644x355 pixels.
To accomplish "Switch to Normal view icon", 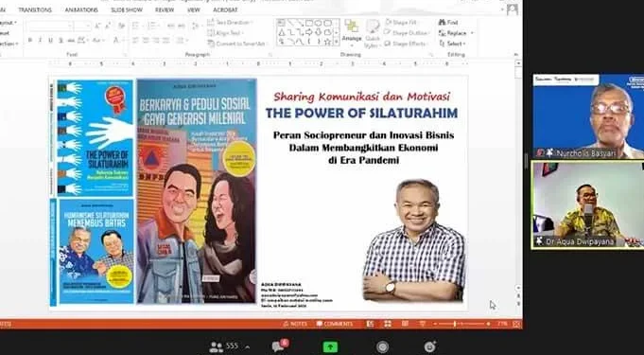I will [x=371, y=324].
